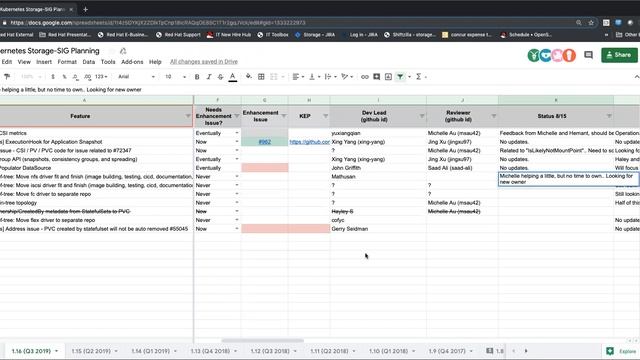
Task: Toggle strikethrough formatting
Action: click(220, 77)
